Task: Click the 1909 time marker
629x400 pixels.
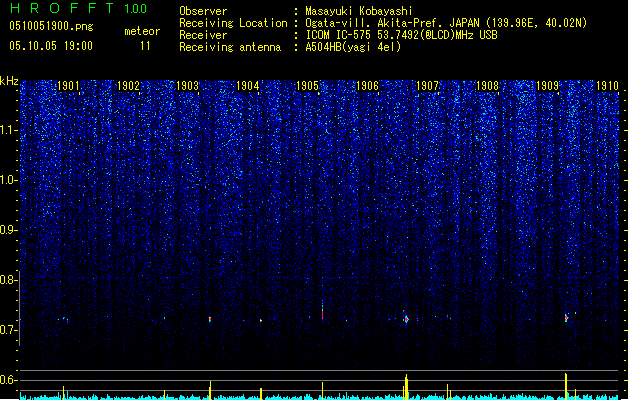Action: pyautogui.click(x=547, y=86)
